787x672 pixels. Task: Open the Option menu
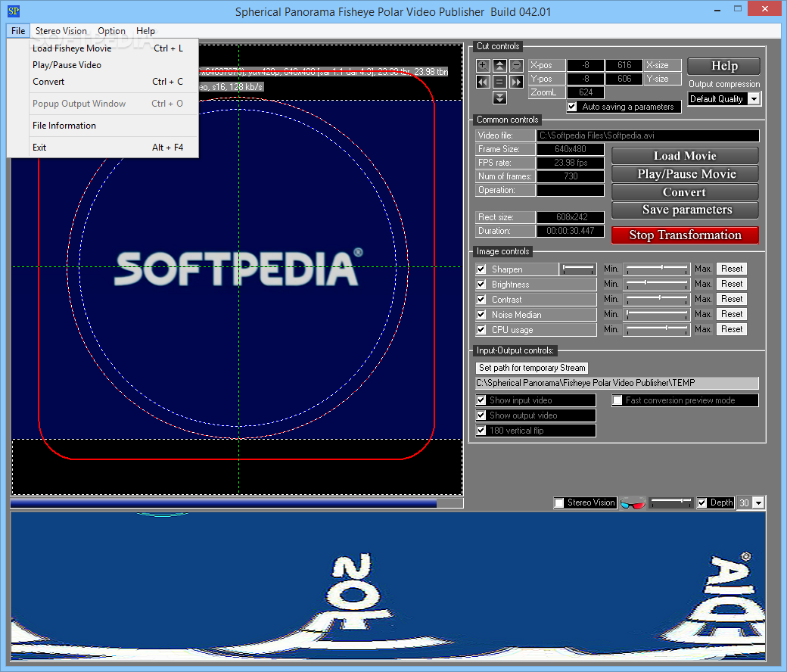pyautogui.click(x=111, y=30)
